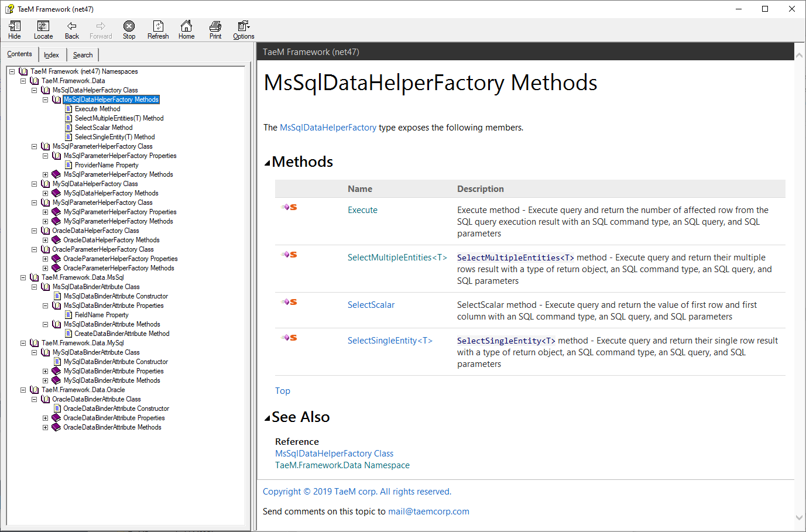806x532 pixels.
Task: Expand the MySqlDataBinderAttribute Properties node
Action: pyautogui.click(x=45, y=371)
